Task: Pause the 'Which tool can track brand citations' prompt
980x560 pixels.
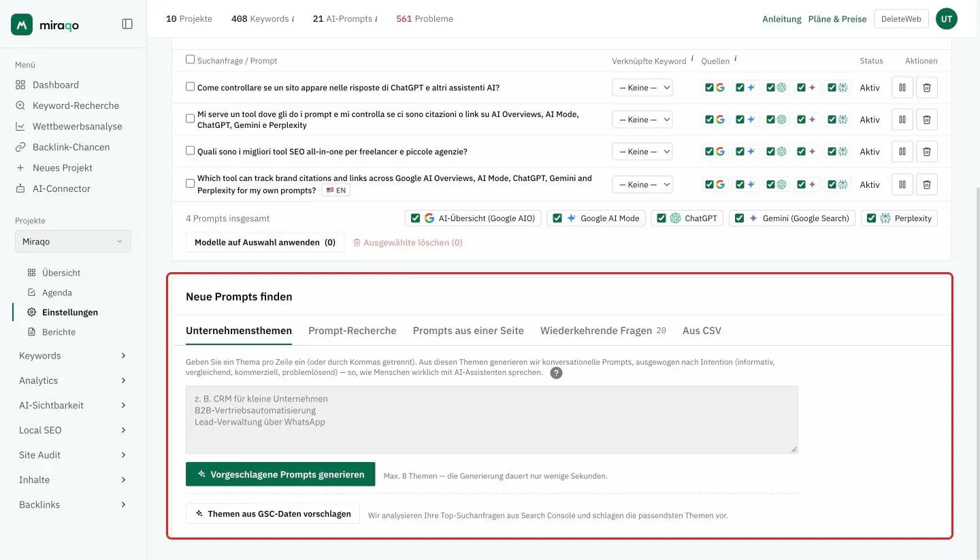Action: point(902,184)
